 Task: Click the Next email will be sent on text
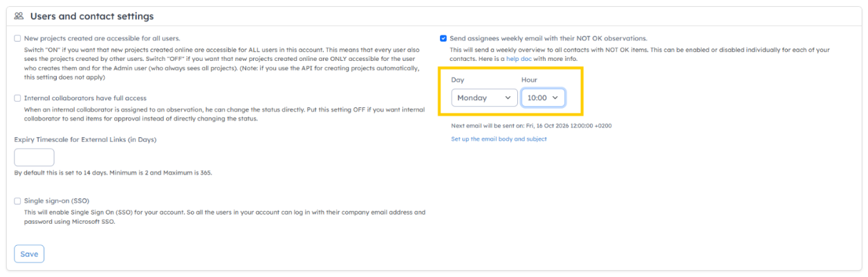click(x=531, y=126)
